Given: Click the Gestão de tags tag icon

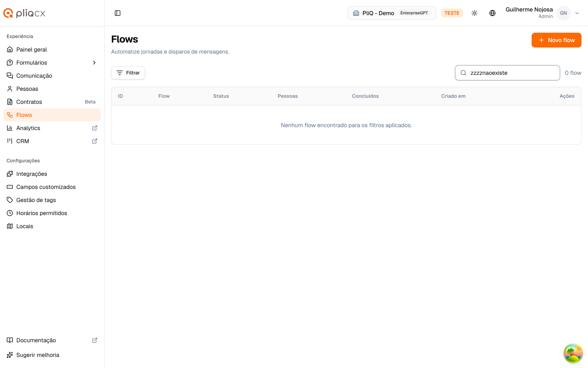Looking at the screenshot, I should tap(10, 200).
